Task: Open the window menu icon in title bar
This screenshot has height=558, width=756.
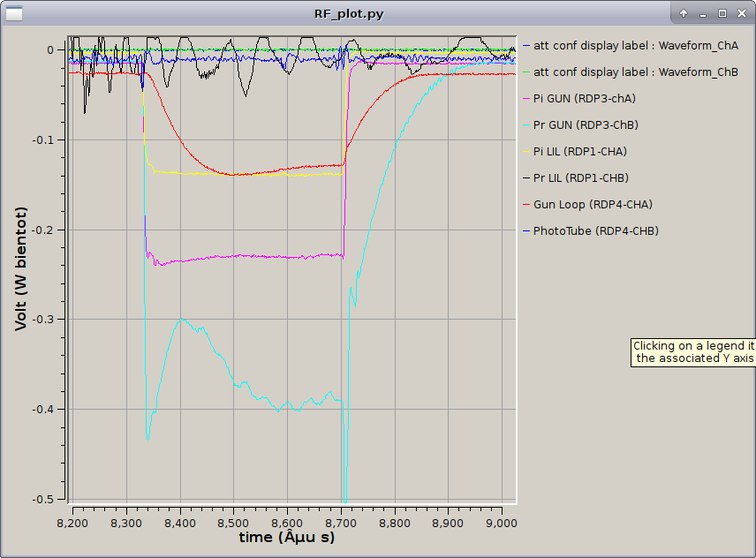Action: pos(13,13)
